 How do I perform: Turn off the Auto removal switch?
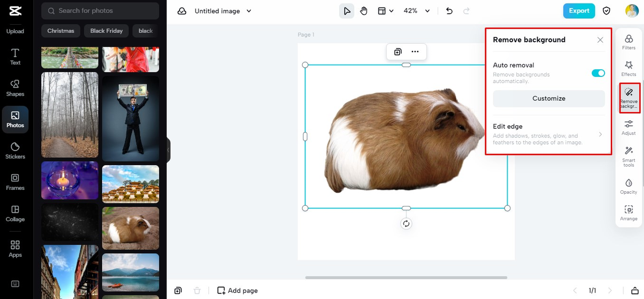[598, 73]
